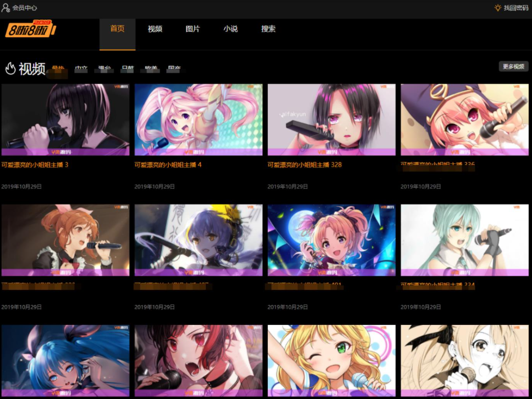Screen dimensions: 532x399
Task: Select the pink twin-tail girl thumbnail
Action: tap(198, 119)
